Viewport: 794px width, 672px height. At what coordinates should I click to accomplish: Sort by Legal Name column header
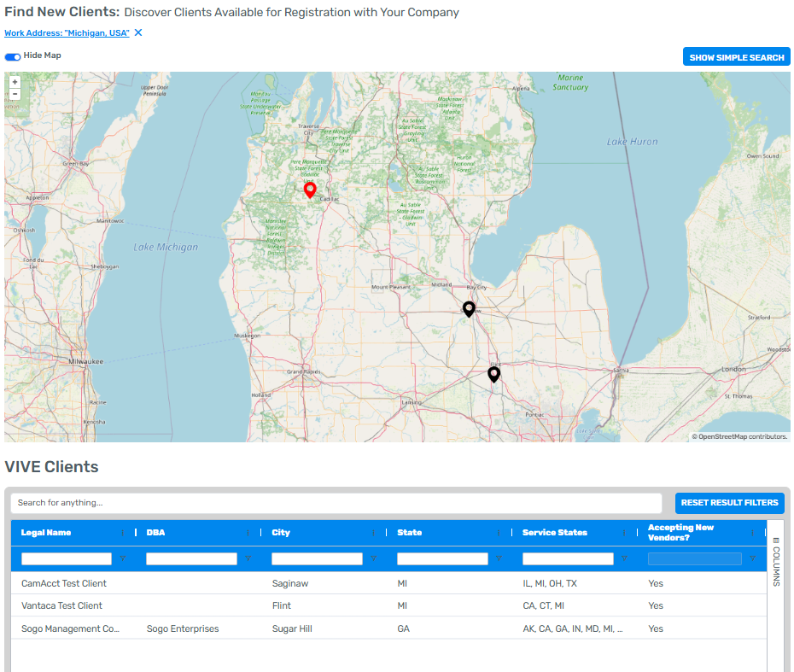point(45,533)
